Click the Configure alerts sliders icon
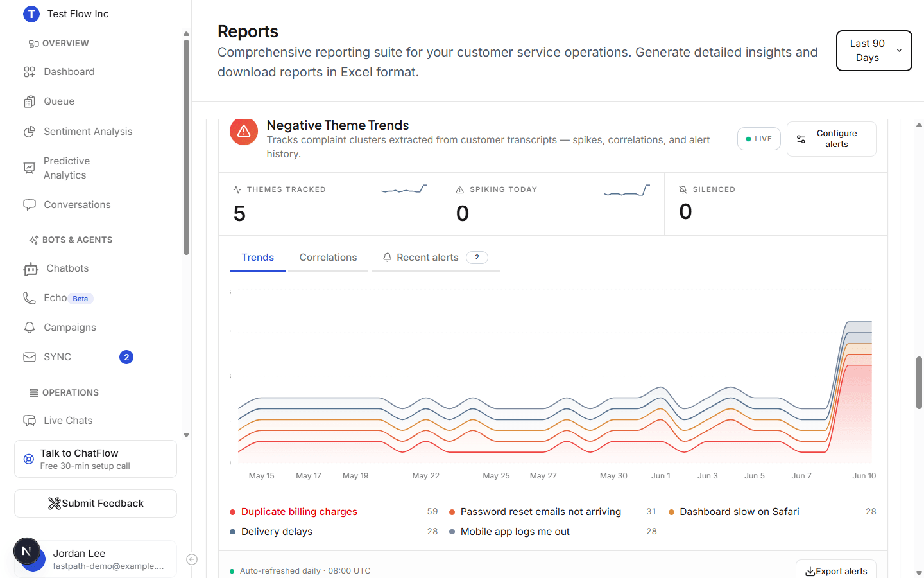 pos(801,139)
